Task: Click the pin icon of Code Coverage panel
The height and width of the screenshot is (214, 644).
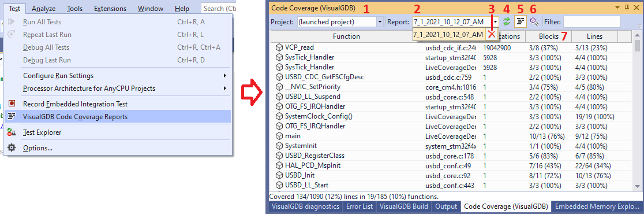Action: (x=627, y=8)
